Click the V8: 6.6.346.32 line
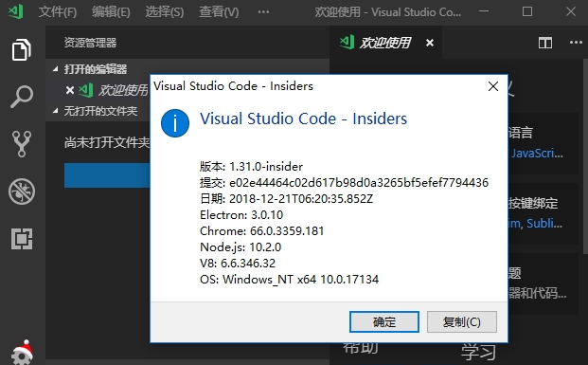588x365 pixels. 238,264
